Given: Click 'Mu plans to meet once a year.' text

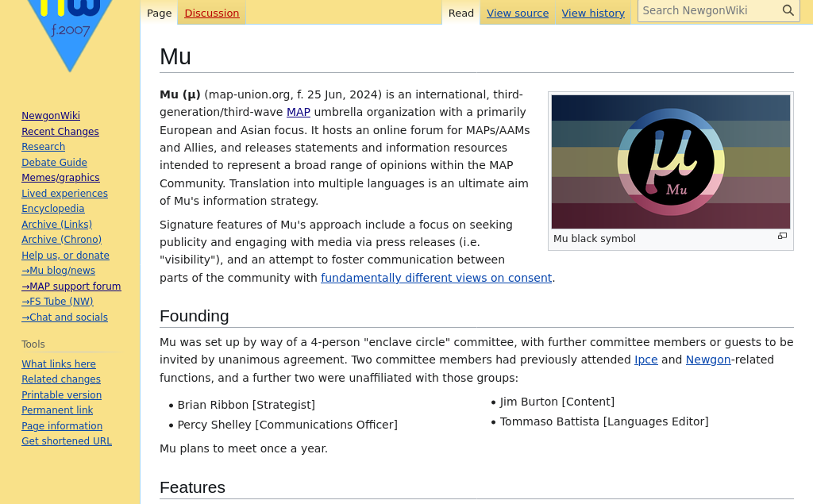Looking at the screenshot, I should pyautogui.click(x=244, y=448).
